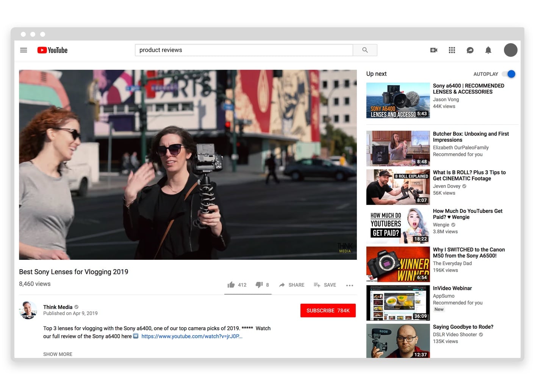Open the Think Media channel name
This screenshot has height=392, width=535.
(x=58, y=307)
